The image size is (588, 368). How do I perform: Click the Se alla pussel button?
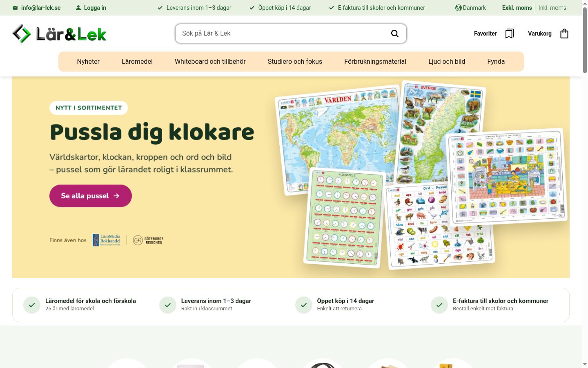click(91, 196)
